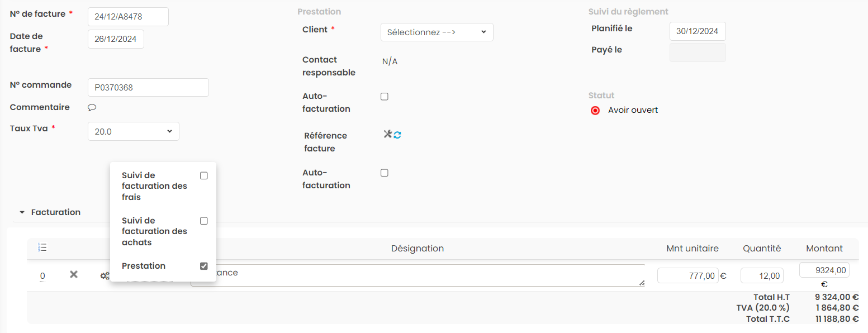The image size is (868, 333).
Task: Click the Quantité field showing 12,00
Action: click(761, 275)
